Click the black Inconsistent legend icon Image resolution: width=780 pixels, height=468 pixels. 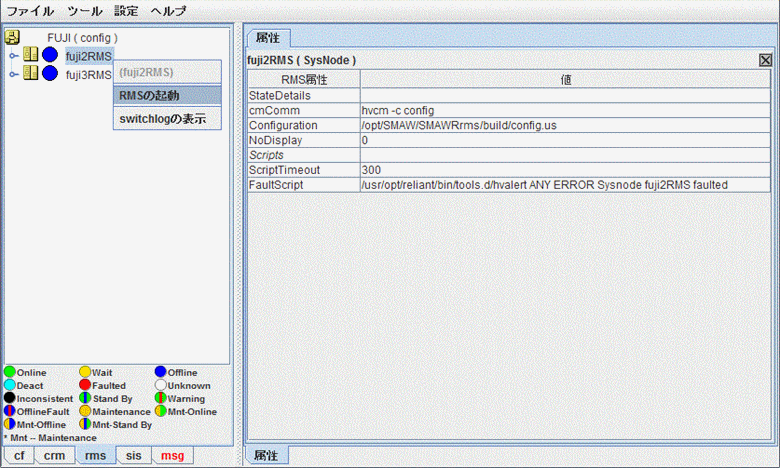10,398
